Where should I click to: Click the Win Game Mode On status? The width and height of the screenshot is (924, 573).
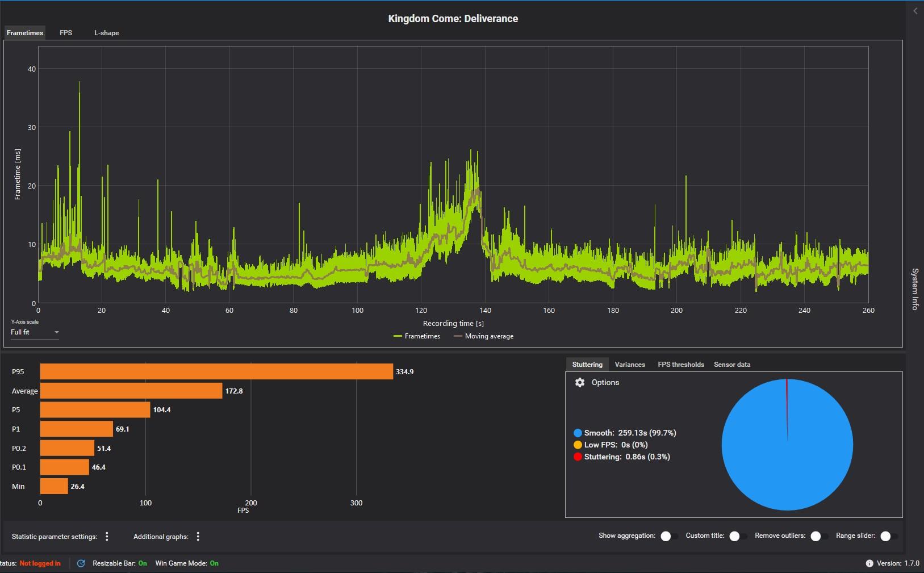coord(187,563)
